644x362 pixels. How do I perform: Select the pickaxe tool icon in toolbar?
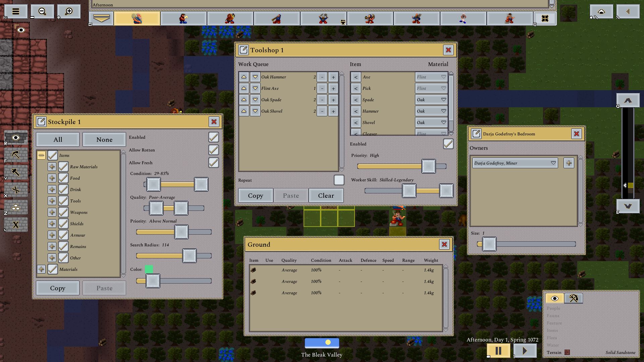tap(16, 154)
